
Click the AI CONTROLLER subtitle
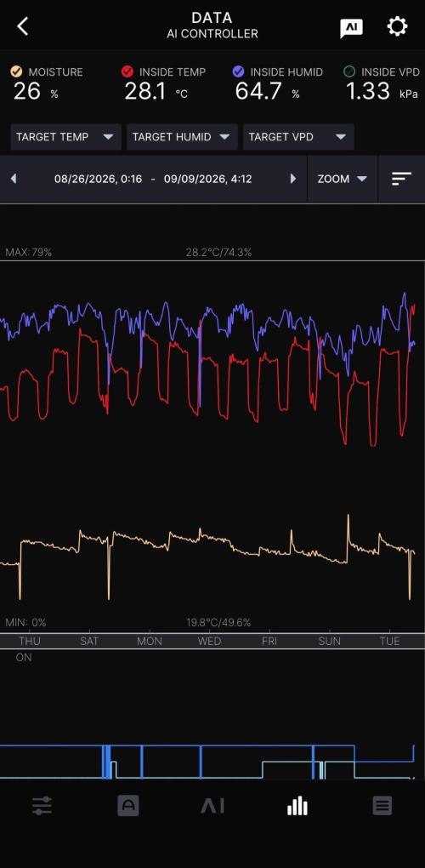point(212,34)
